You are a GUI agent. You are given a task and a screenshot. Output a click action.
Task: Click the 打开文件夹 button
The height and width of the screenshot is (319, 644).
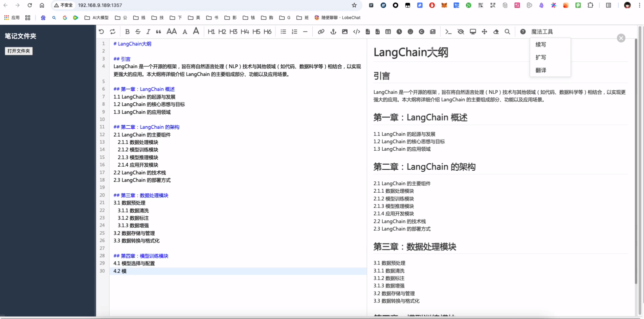19,51
